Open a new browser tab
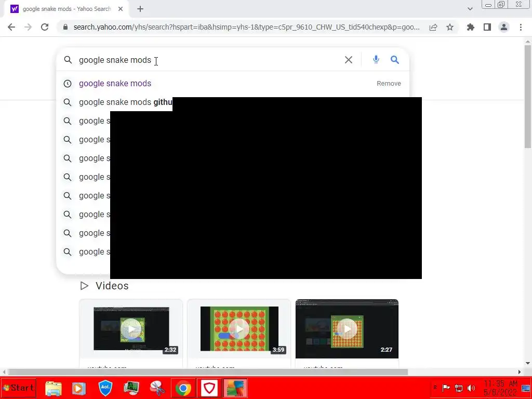 (x=140, y=9)
